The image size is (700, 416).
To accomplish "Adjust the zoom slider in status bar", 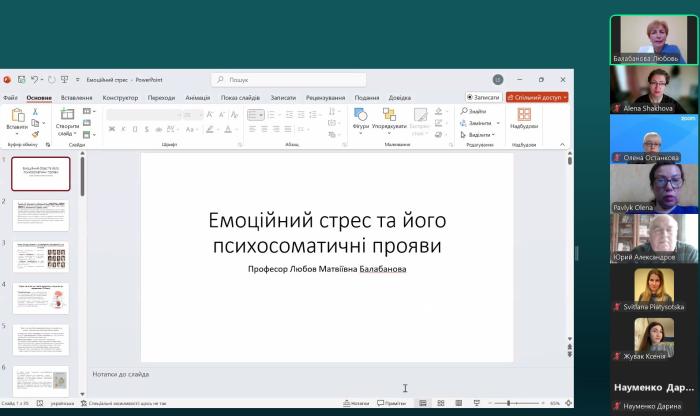I will [509, 403].
